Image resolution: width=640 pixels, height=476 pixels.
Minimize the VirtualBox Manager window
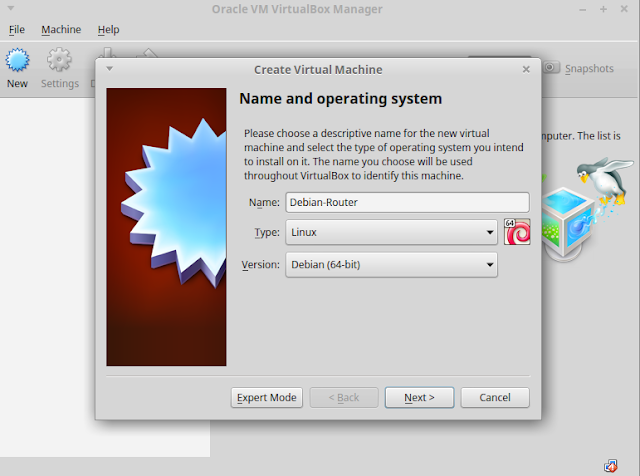pos(583,9)
